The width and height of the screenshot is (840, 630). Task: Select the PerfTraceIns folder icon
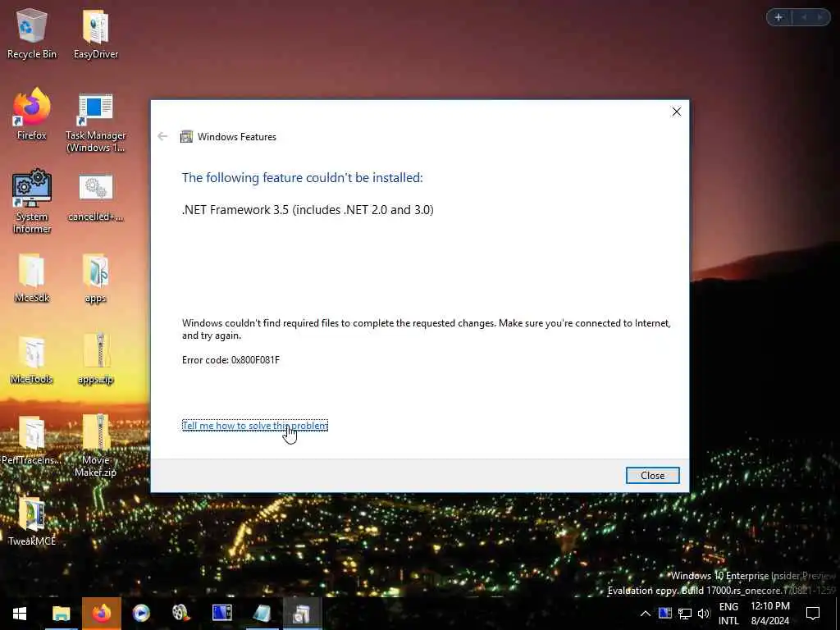[32, 440]
